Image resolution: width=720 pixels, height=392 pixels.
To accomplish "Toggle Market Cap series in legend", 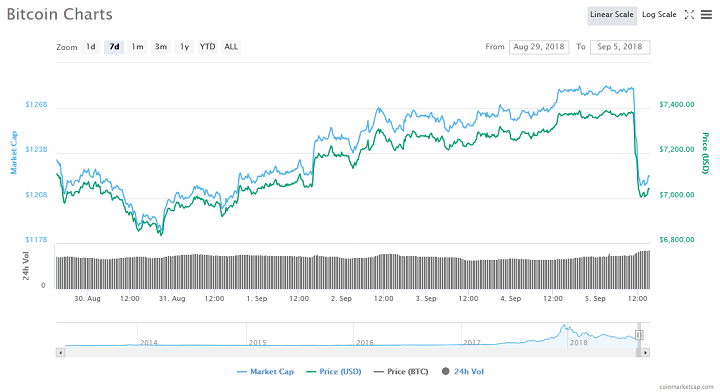I will tap(265, 372).
